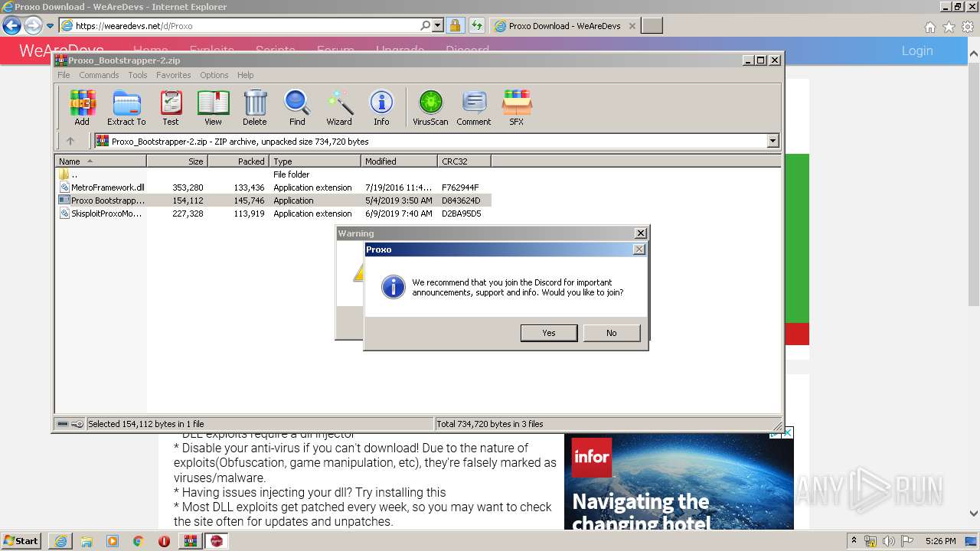The height and width of the screenshot is (551, 980).
Task: Open the Comment tool
Action: click(x=474, y=108)
